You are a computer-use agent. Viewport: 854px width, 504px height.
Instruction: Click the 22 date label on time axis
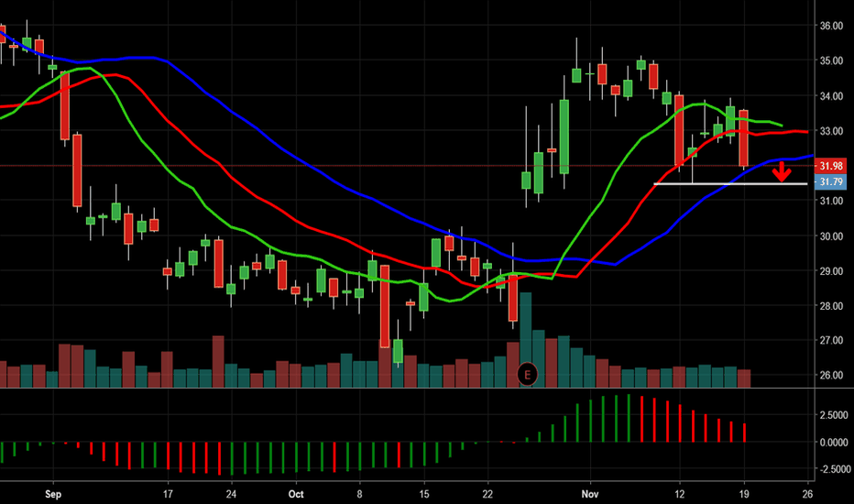coord(487,494)
